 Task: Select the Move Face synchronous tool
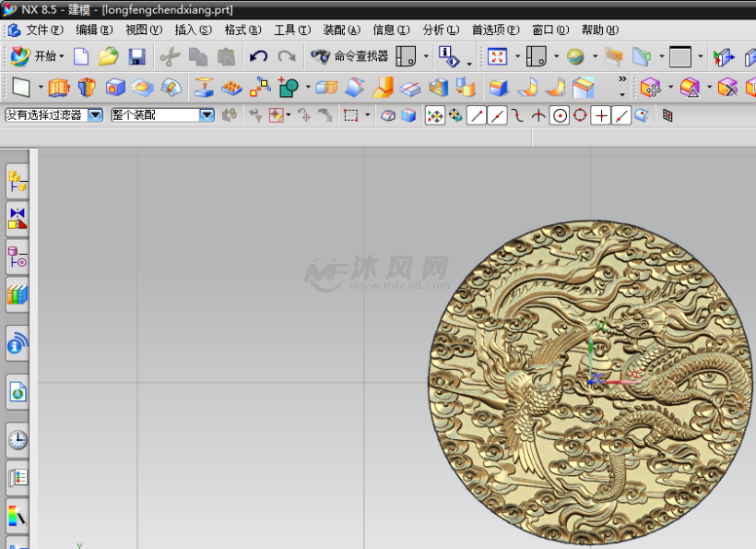click(x=650, y=88)
